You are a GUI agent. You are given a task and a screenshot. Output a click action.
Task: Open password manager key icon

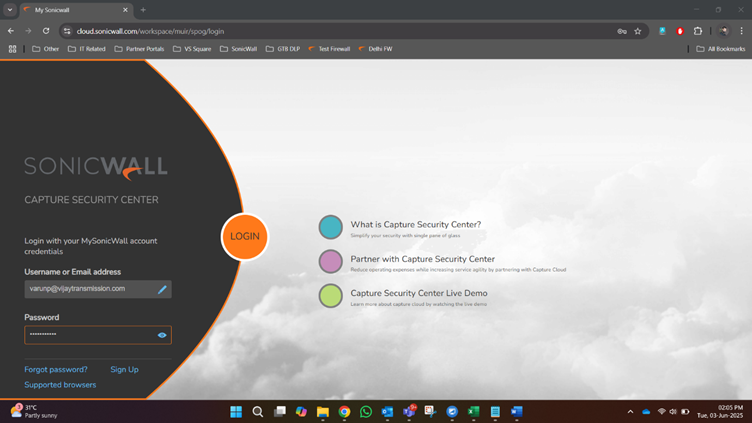click(622, 31)
